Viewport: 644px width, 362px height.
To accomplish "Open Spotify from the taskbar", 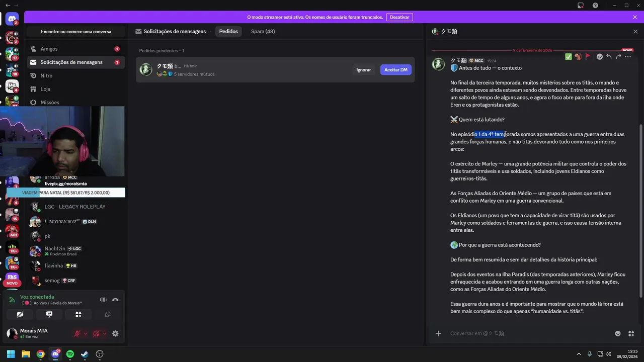I will pos(70,354).
